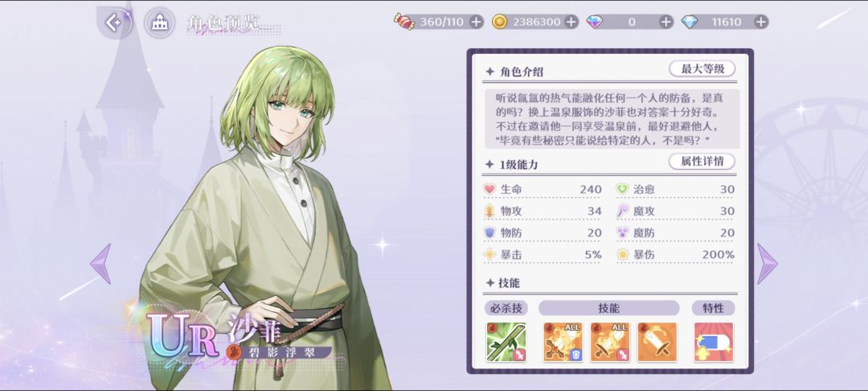Tap the character introduction text box
The height and width of the screenshot is (391, 868).
tap(612, 118)
